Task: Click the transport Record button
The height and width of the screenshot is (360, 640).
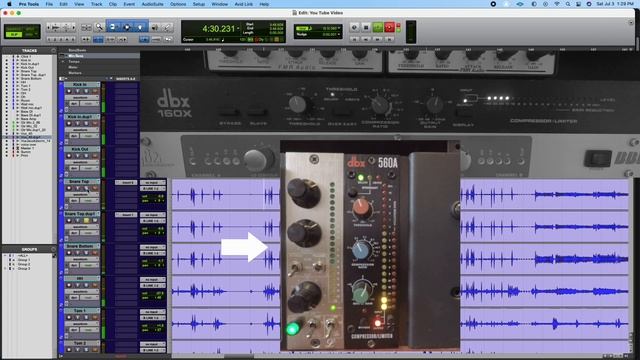Action: [x=389, y=27]
